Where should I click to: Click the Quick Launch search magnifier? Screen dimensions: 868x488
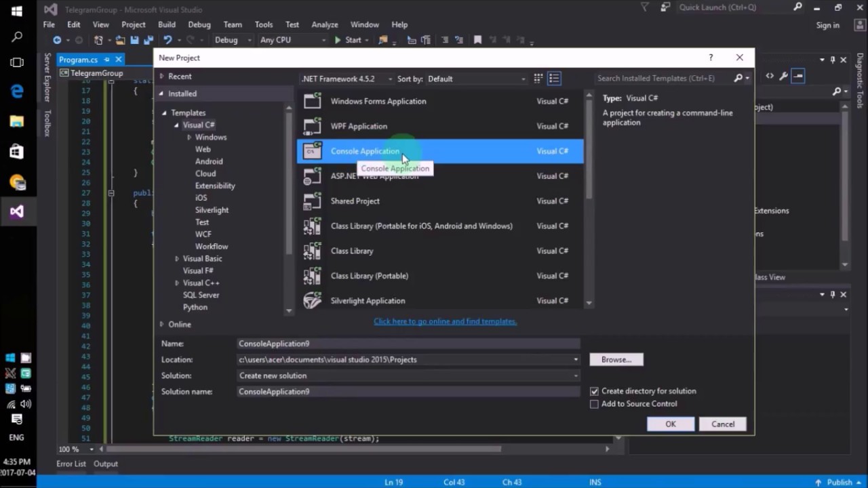tap(798, 7)
